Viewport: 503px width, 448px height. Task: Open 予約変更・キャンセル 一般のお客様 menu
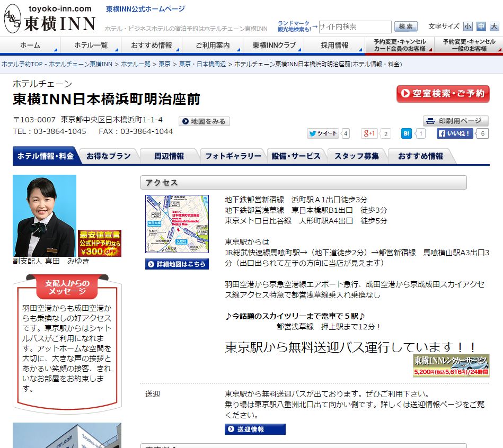pos(469,45)
